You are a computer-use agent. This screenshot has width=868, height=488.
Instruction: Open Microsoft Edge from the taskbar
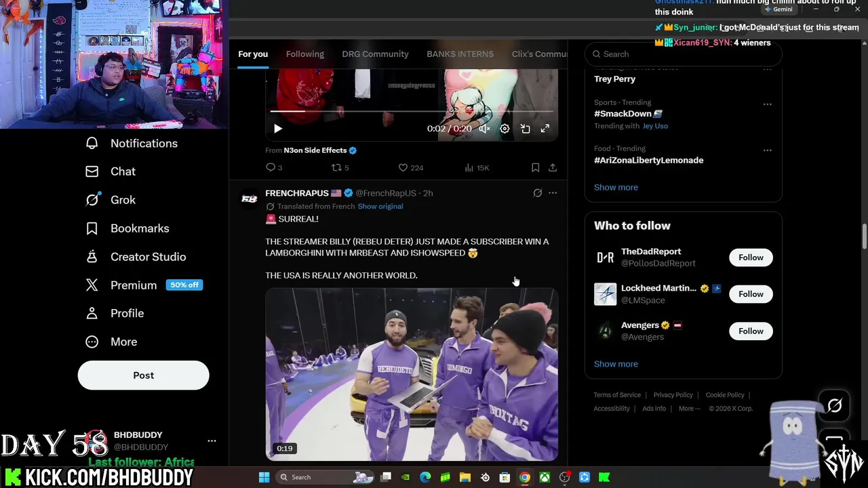click(x=425, y=477)
